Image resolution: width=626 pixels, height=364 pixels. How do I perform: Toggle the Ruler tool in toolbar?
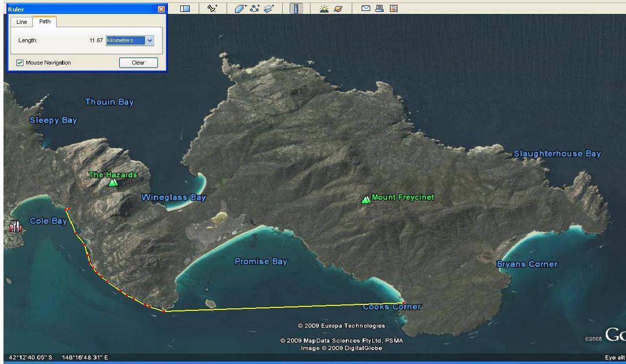click(x=297, y=8)
